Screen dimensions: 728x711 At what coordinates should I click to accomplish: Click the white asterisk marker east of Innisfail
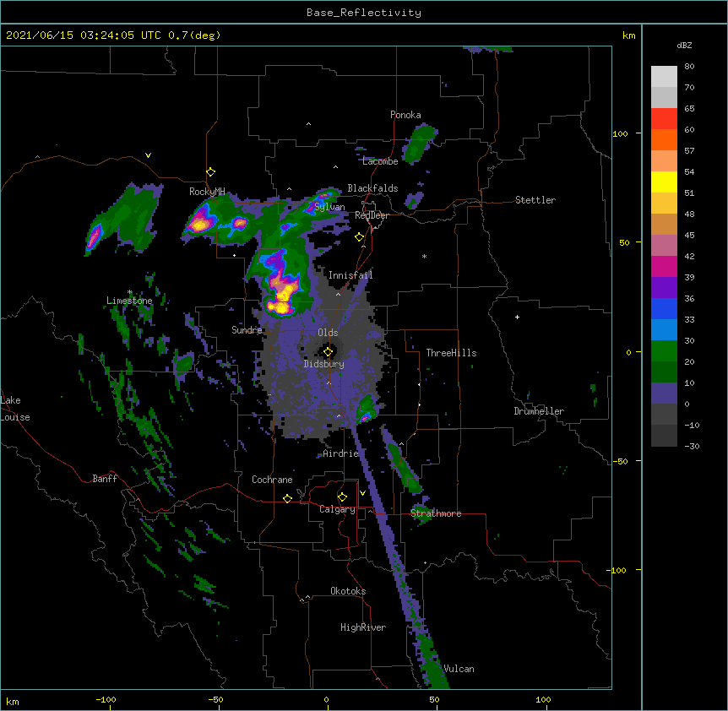424,256
